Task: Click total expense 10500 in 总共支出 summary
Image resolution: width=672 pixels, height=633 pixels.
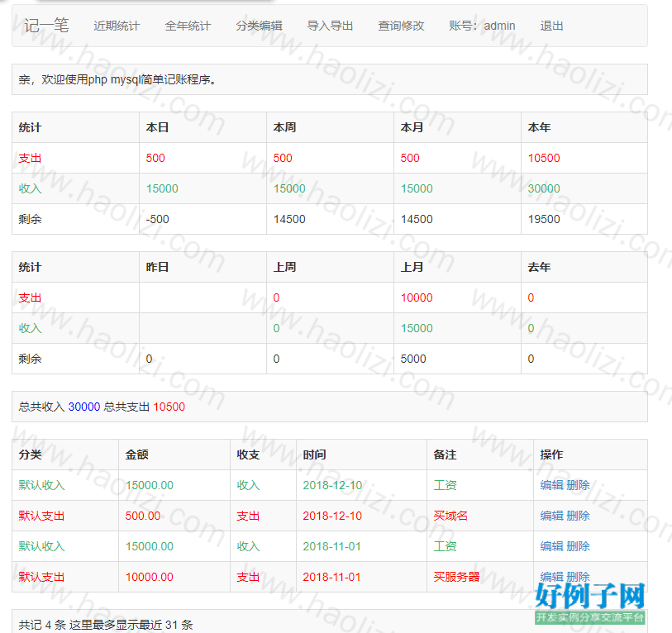Action: 169,407
